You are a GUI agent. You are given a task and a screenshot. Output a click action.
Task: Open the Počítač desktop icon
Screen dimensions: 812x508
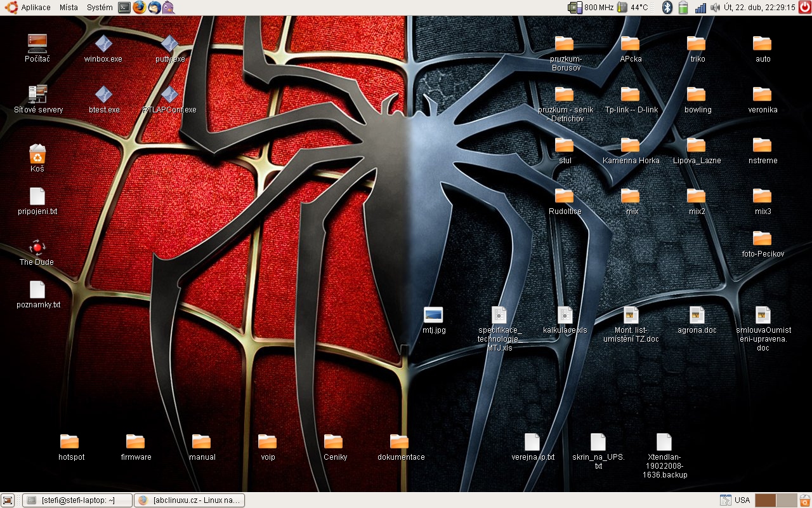pos(37,49)
